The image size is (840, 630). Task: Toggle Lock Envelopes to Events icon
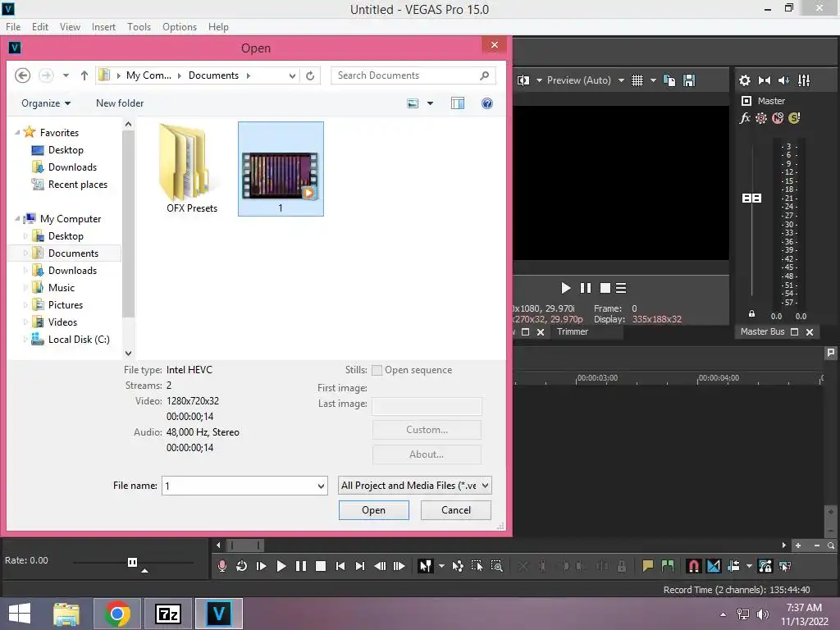click(x=765, y=566)
